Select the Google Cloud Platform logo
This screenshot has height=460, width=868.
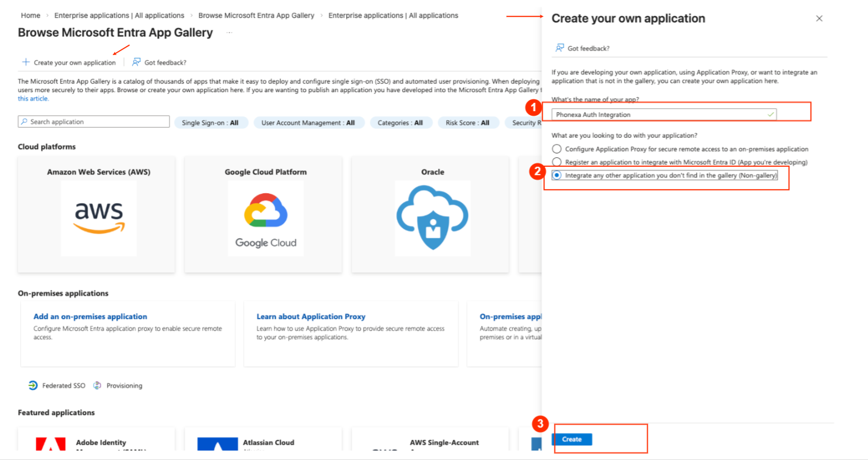tap(266, 218)
